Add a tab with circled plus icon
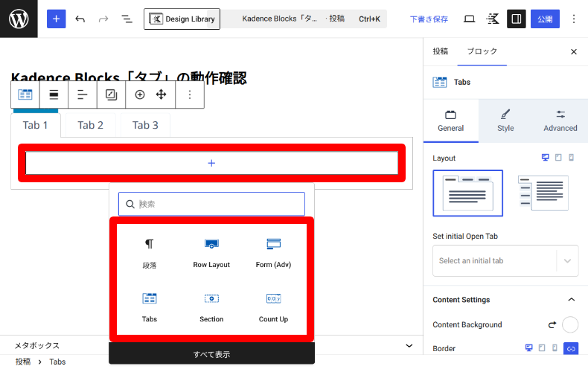This screenshot has height=369, width=588. 140,94
